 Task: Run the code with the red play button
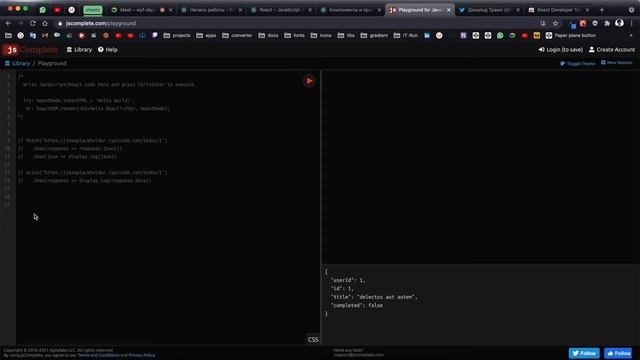(309, 81)
